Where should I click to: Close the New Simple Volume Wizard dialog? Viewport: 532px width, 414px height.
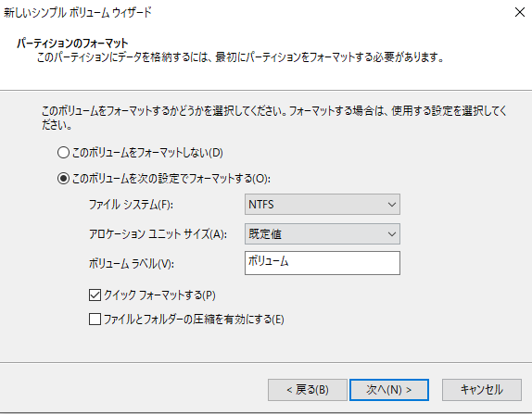(x=519, y=13)
